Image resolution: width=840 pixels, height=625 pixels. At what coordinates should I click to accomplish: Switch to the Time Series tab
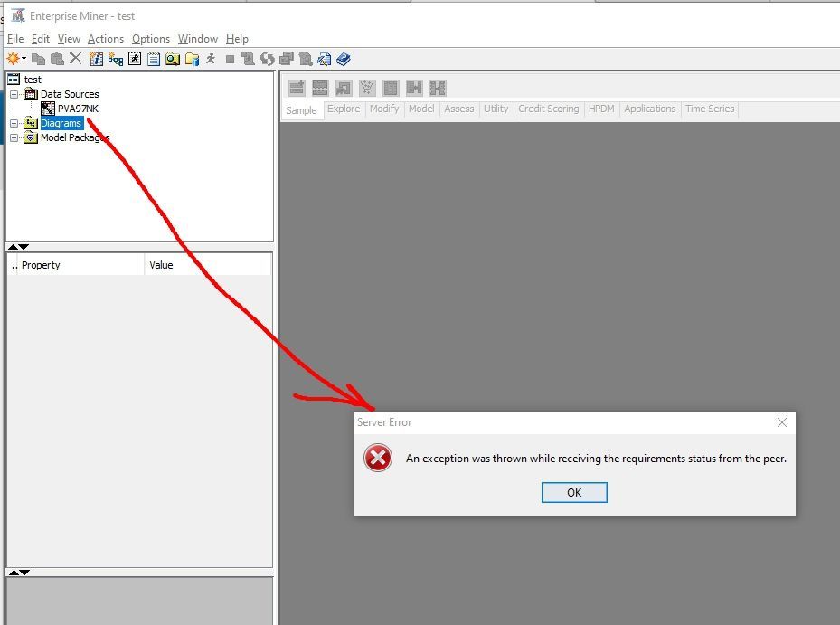click(710, 109)
